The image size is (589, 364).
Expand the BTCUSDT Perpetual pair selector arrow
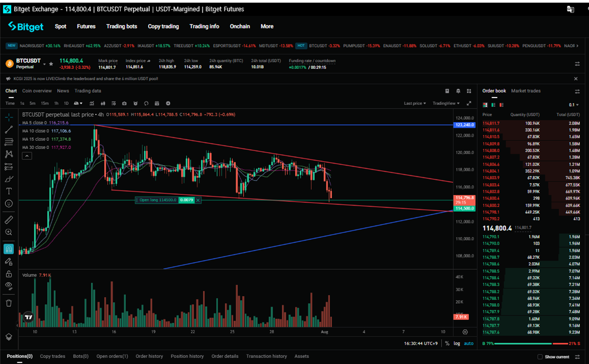click(x=44, y=64)
